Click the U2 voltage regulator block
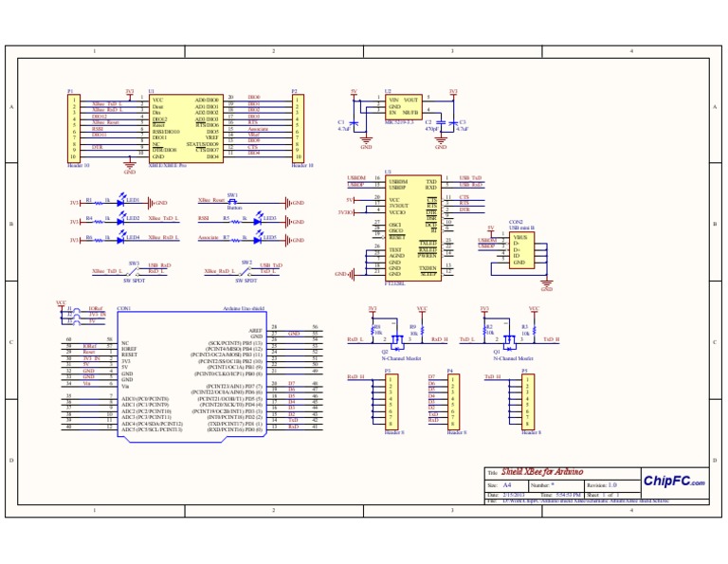 pyautogui.click(x=404, y=107)
